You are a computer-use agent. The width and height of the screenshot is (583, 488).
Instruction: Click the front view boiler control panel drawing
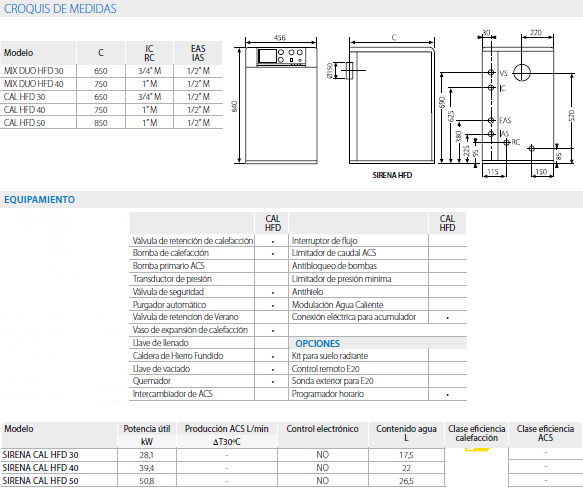[x=281, y=57]
